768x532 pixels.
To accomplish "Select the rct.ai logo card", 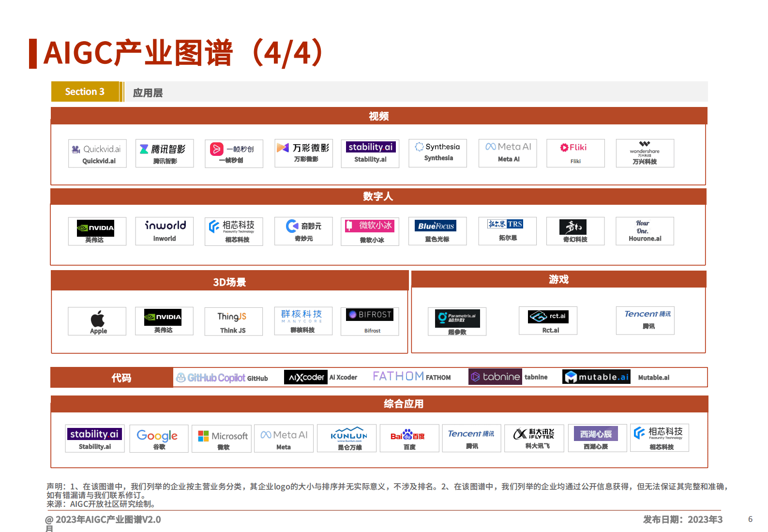I will [548, 320].
